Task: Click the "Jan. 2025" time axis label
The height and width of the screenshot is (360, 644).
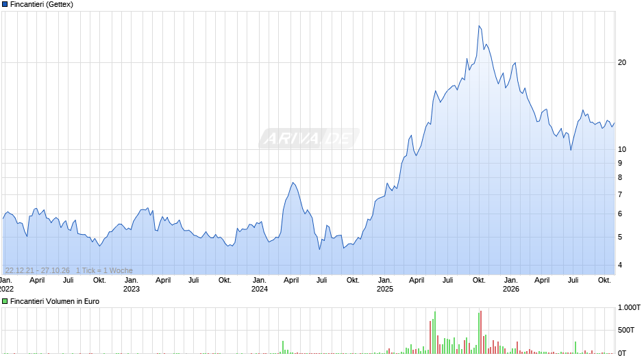Action: [385, 285]
